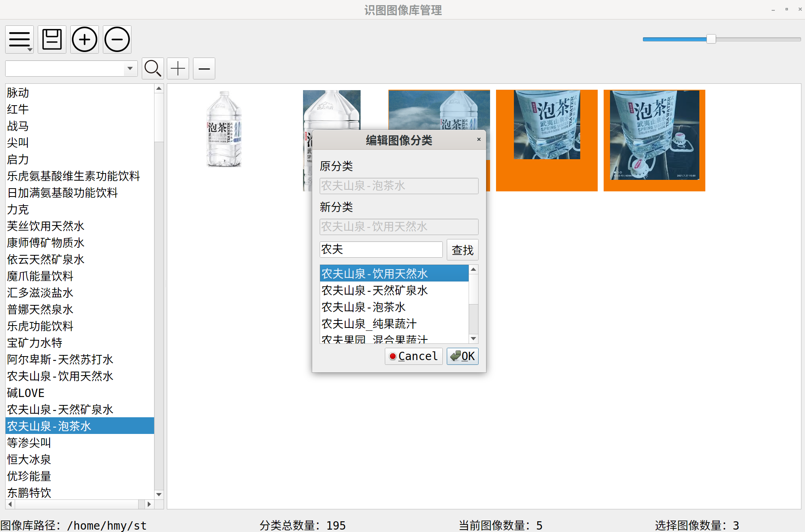This screenshot has width=805, height=532.
Task: Click the save disk icon
Action: click(x=52, y=39)
